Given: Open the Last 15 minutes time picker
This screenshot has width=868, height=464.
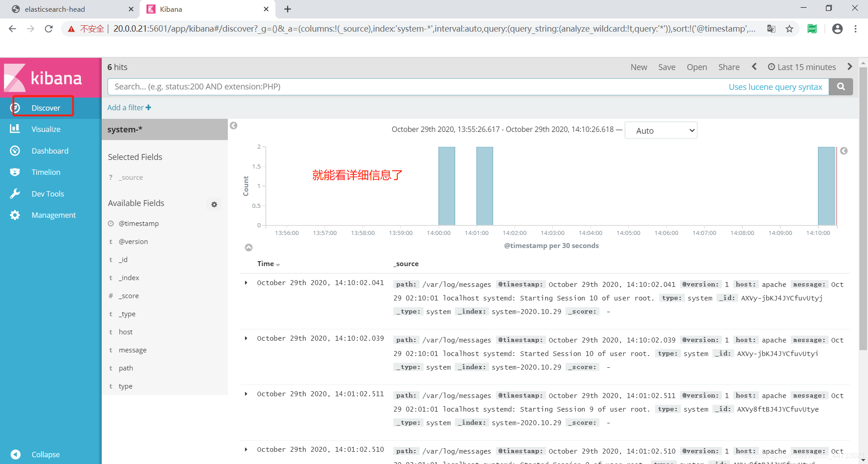Looking at the screenshot, I should [x=802, y=67].
